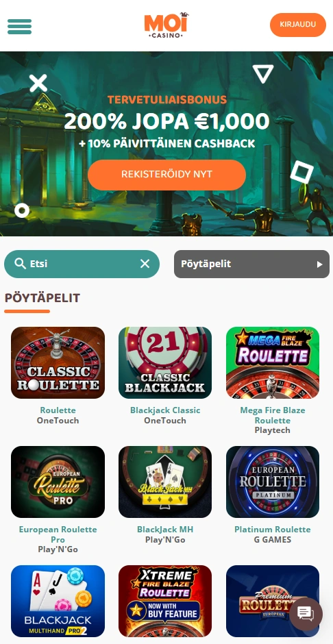Open the Classic Blackjack game thumbnail

pyautogui.click(x=165, y=362)
